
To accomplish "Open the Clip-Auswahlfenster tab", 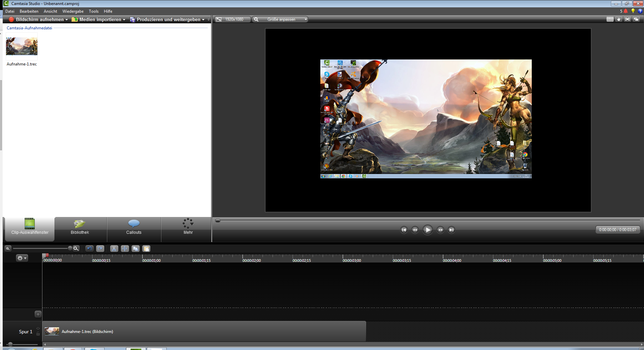I will coord(29,229).
